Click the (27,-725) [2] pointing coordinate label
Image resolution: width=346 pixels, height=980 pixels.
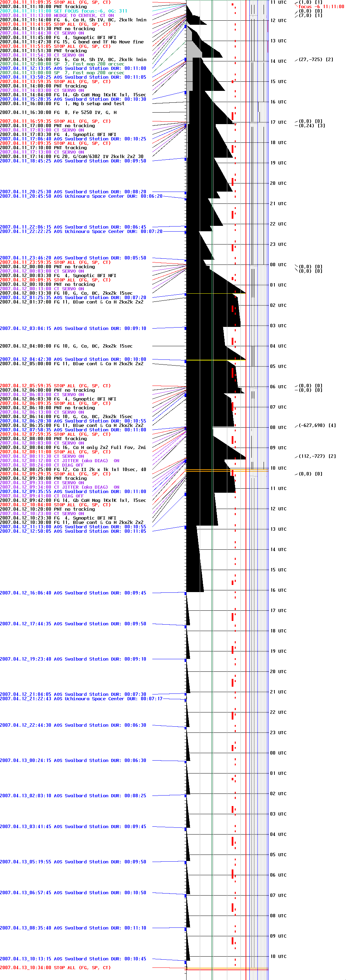315,60
